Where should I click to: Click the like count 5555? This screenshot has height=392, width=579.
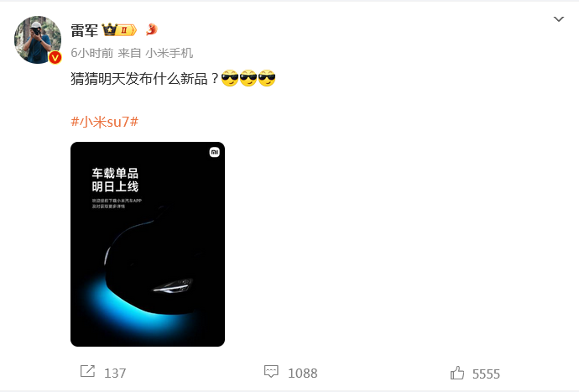coord(486,374)
